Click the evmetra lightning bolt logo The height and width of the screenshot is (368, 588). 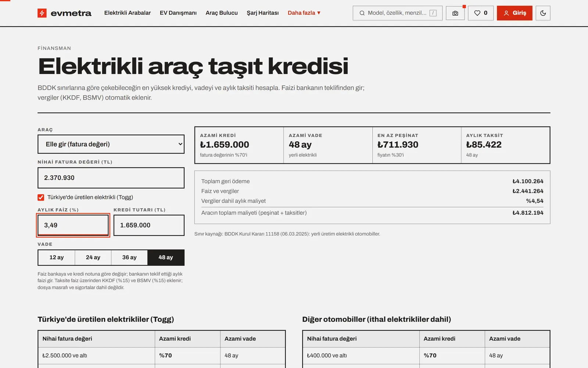(x=42, y=13)
